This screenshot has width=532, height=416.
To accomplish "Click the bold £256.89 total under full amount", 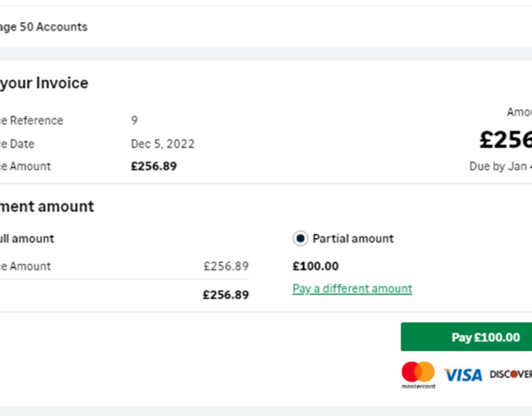I will [226, 295].
